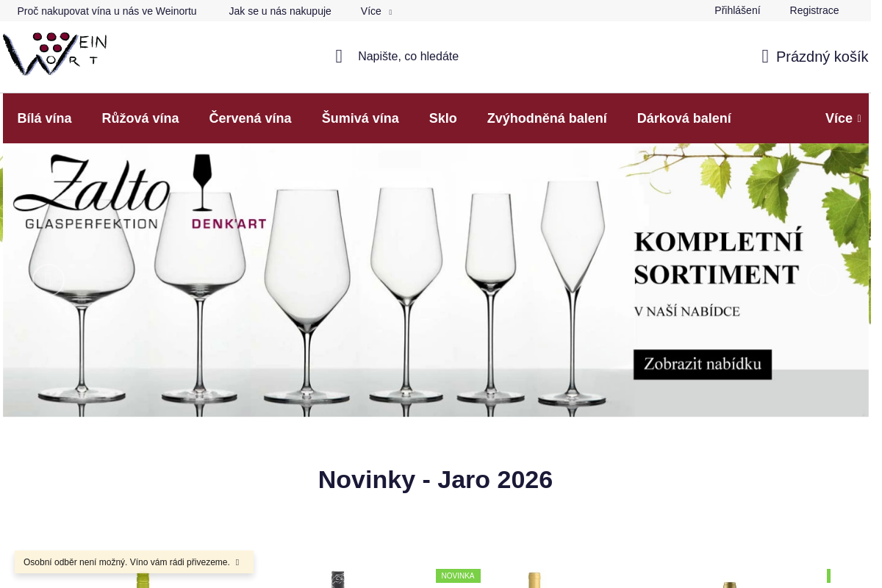Click the Weinort logo
The width and height of the screenshot is (882, 588).
[55, 54]
